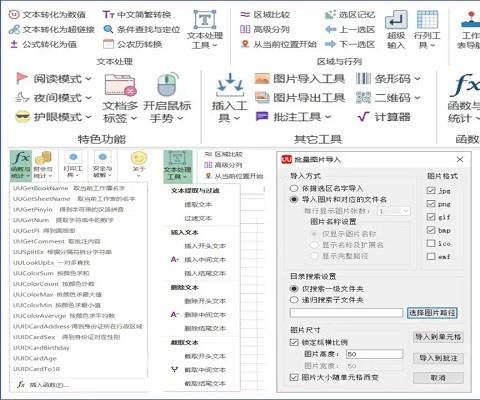Expand 护眼模式 dropdown
The image size is (480, 400).
[88, 117]
